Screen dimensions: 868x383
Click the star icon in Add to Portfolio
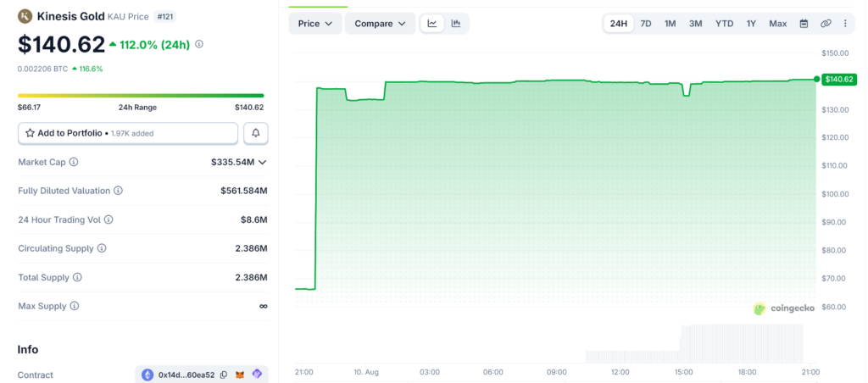point(31,133)
